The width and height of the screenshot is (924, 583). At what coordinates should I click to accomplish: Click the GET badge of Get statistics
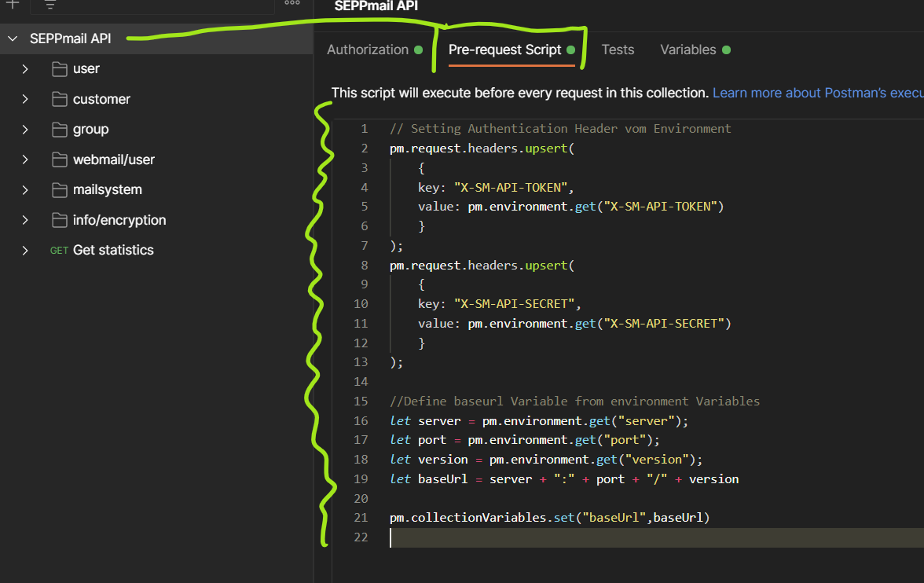[x=59, y=251]
